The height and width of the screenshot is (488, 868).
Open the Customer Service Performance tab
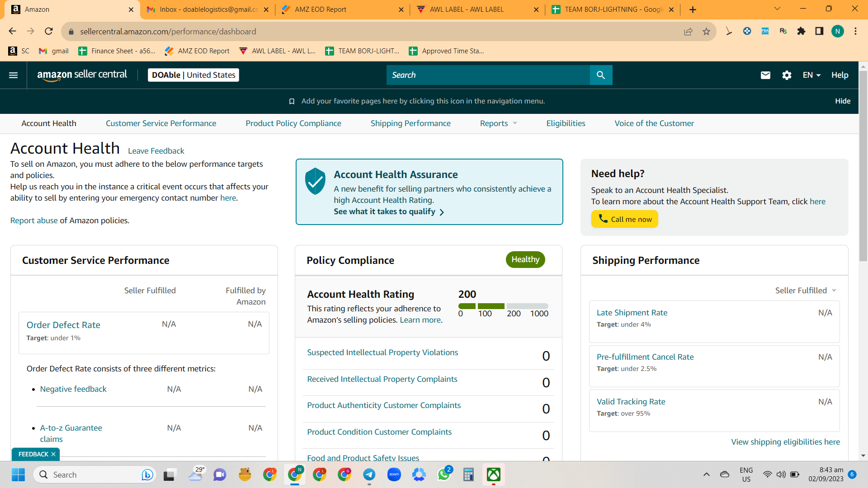[161, 123]
